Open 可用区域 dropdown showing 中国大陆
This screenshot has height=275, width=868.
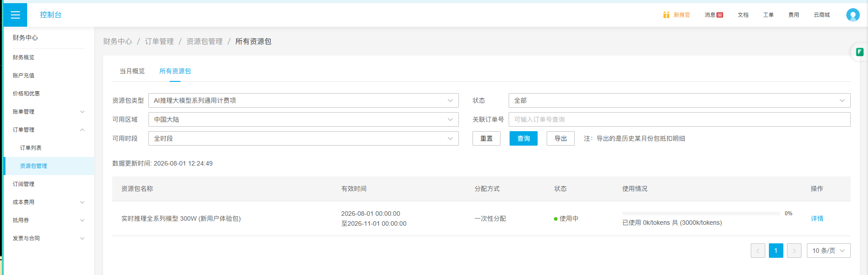[304, 119]
